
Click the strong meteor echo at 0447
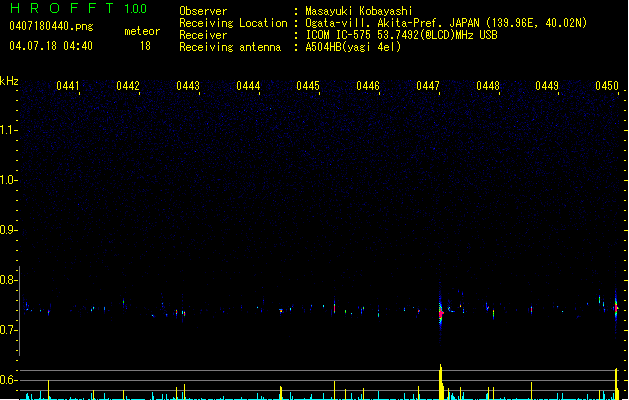pos(440,311)
